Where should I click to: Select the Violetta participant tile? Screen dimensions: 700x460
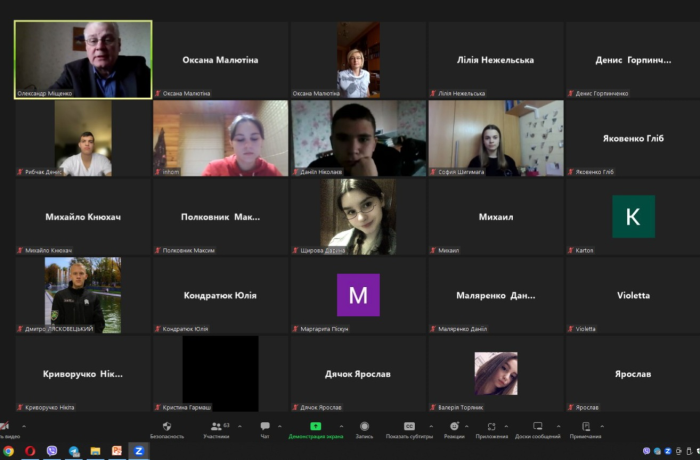(633, 295)
